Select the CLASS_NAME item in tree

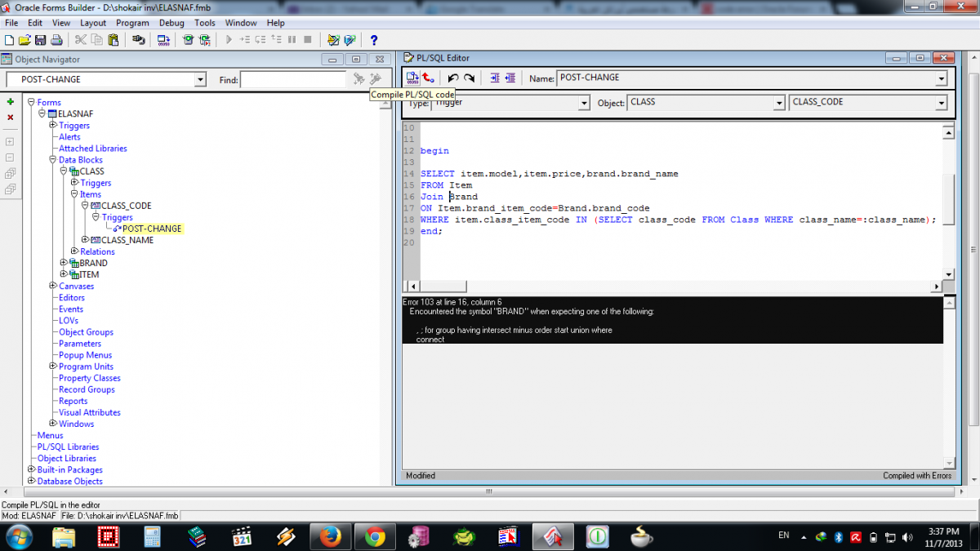click(127, 240)
